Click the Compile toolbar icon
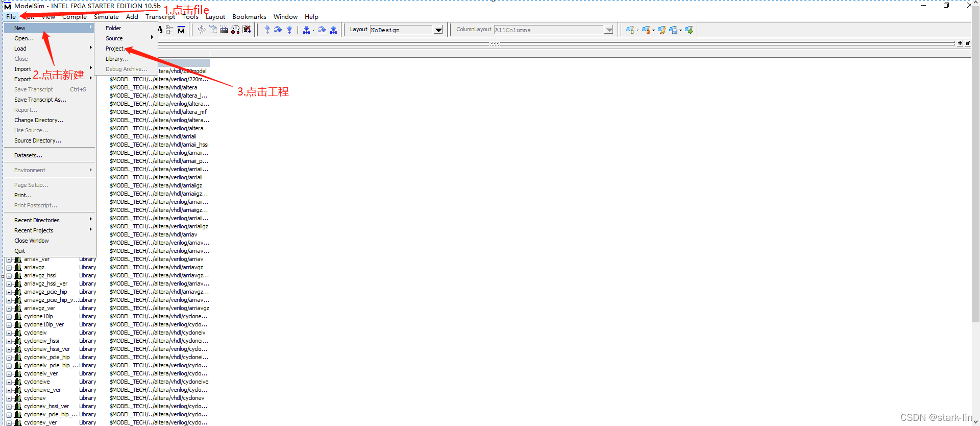Viewport: 980px width, 426px height. coord(202,30)
